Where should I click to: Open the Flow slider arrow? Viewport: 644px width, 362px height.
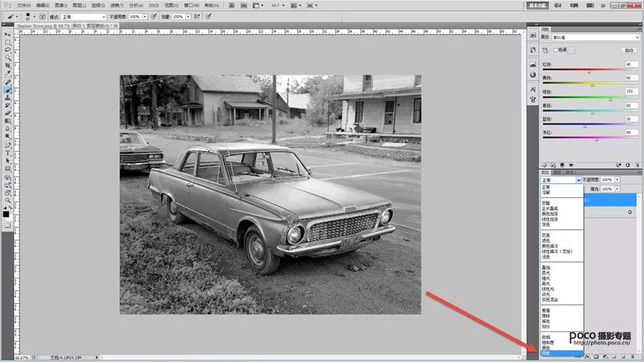coord(188,17)
